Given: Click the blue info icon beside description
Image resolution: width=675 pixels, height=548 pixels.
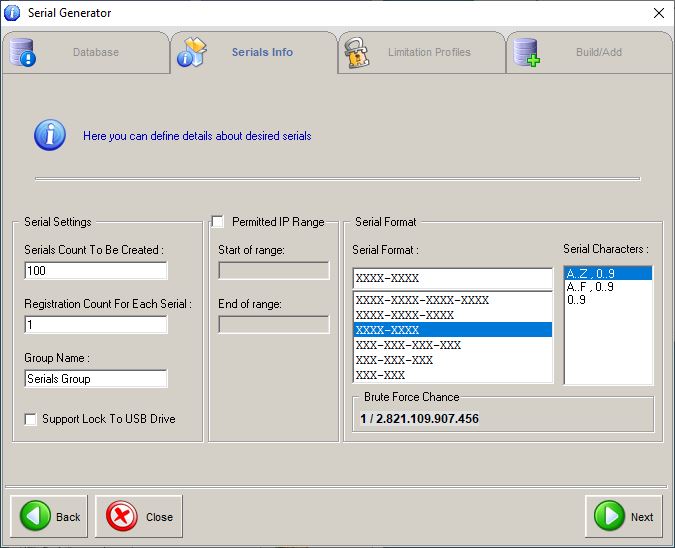Looking at the screenshot, I should click(50, 135).
